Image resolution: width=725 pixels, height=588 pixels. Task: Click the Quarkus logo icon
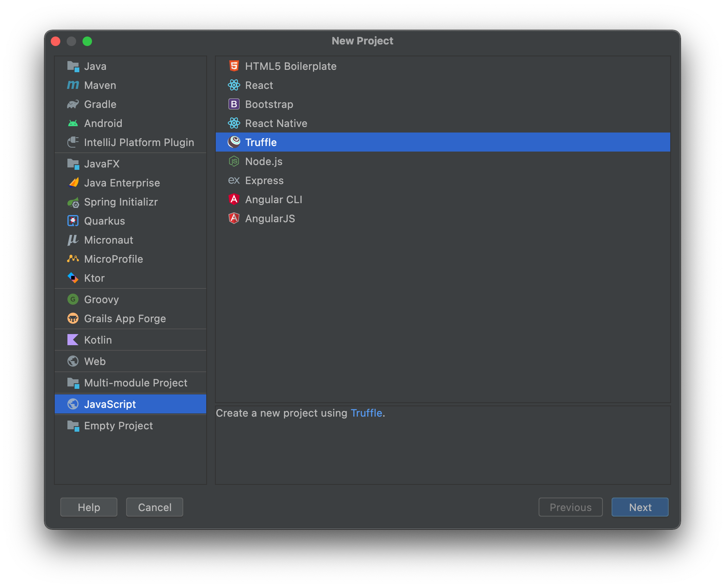[x=73, y=221]
